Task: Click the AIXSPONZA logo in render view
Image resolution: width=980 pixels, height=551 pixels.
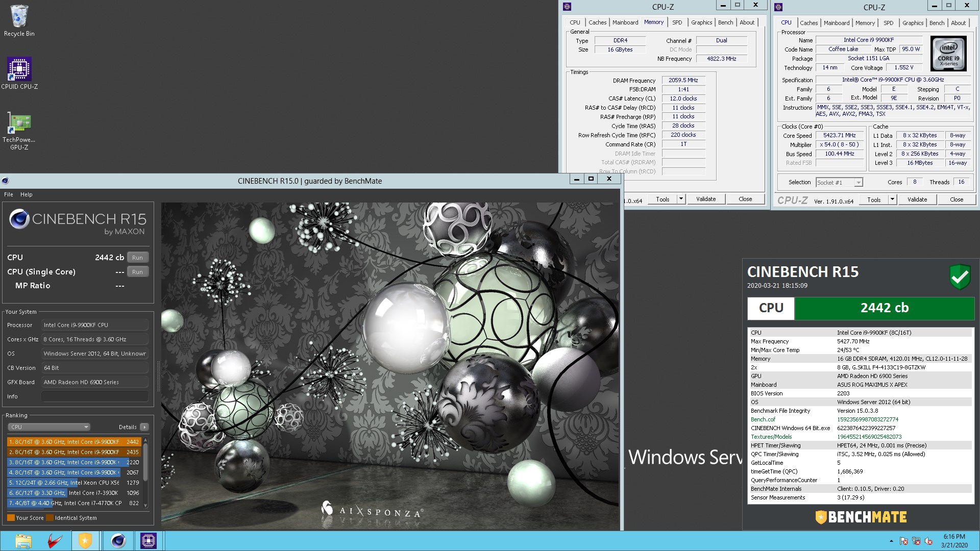Action: (372, 510)
